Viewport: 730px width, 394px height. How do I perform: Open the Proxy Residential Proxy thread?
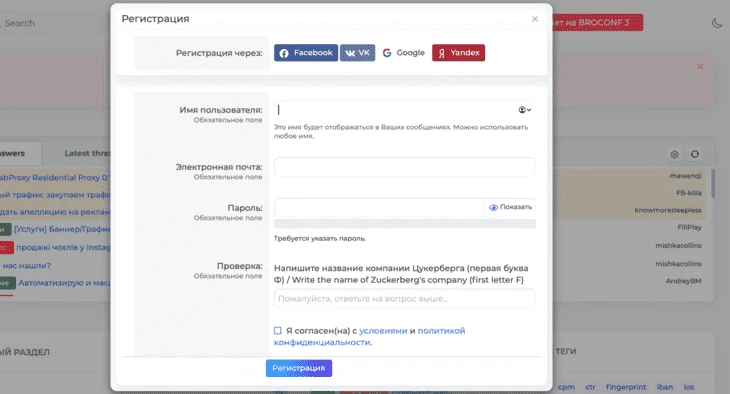click(x=55, y=177)
